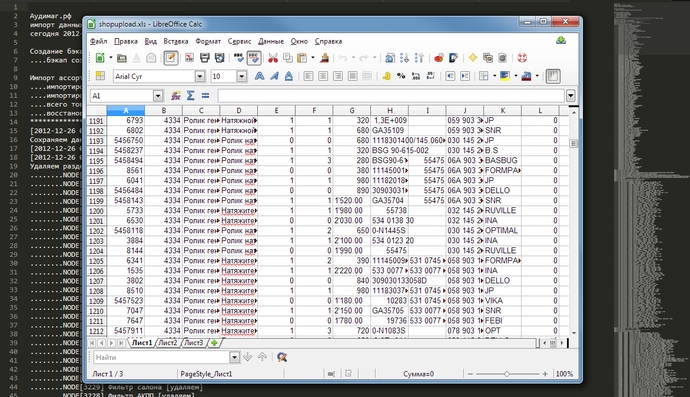
Task: Open the Arial Cyr font dropdown
Action: [200, 76]
